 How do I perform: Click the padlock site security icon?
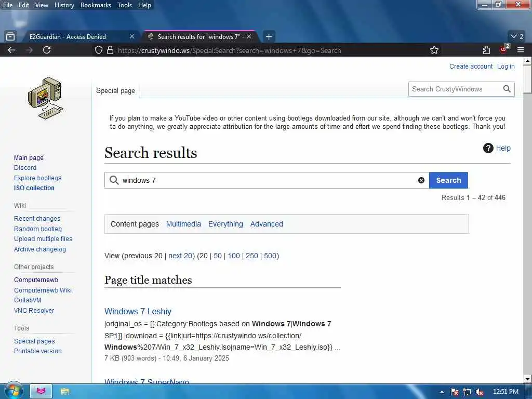tap(110, 50)
